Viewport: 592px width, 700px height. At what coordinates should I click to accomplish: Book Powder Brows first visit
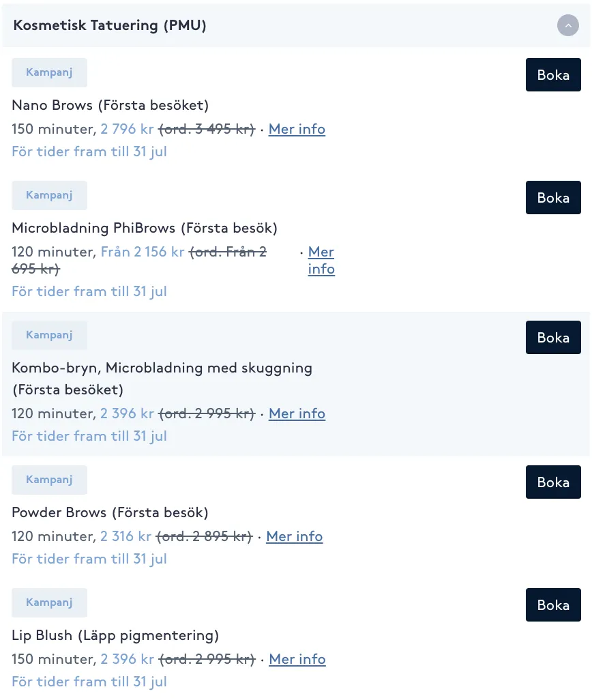click(x=553, y=482)
